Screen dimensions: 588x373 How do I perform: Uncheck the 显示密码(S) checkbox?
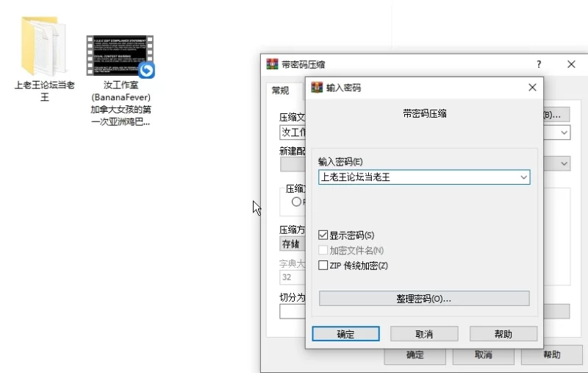[323, 235]
